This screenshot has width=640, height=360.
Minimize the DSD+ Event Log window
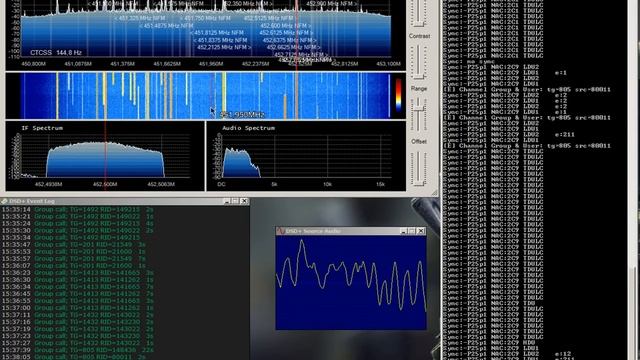[x=227, y=201]
